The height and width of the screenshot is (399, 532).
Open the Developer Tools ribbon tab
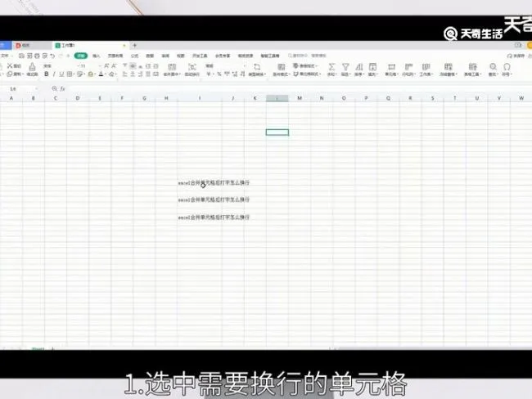click(x=200, y=56)
